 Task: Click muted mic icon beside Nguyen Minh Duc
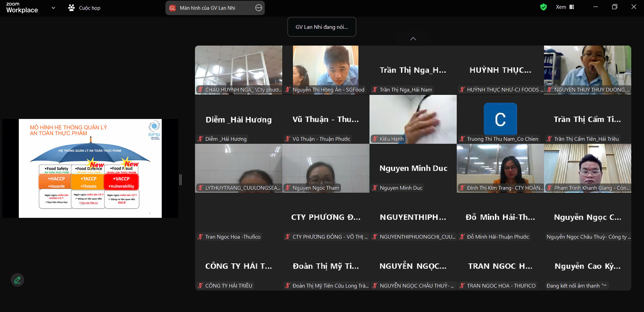click(x=375, y=188)
